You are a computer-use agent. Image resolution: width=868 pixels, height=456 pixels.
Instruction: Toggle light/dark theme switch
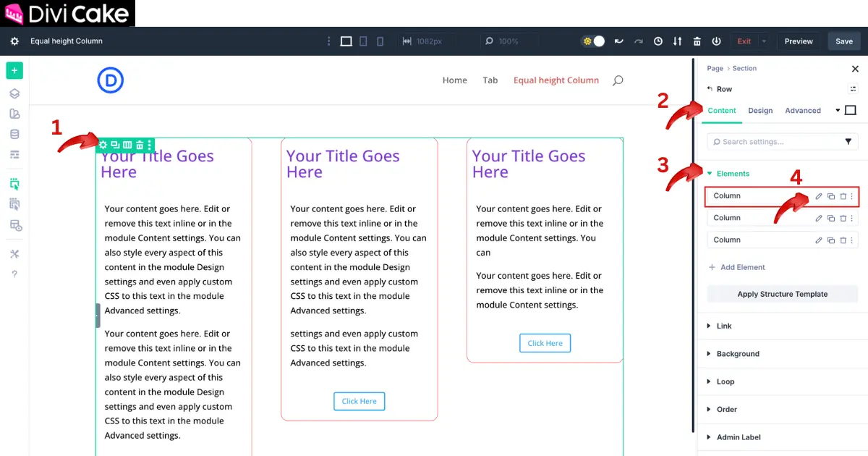pyautogui.click(x=593, y=41)
